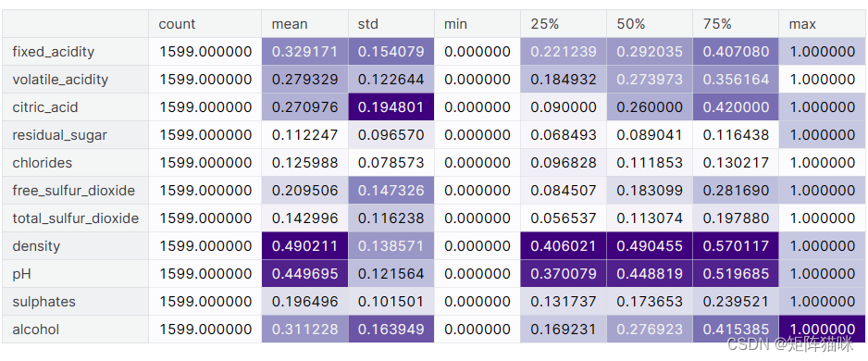Click the min column header

(x=477, y=24)
